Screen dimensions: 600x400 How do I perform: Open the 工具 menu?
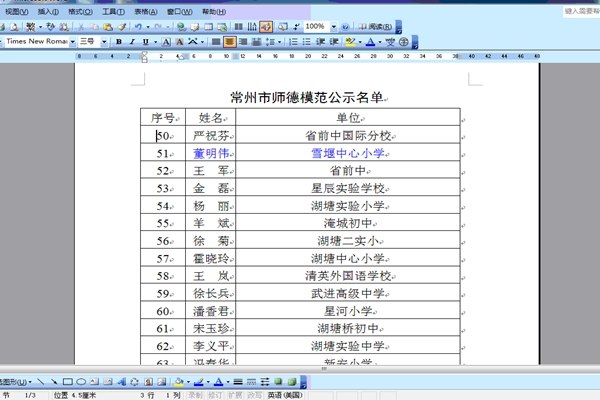pyautogui.click(x=113, y=12)
